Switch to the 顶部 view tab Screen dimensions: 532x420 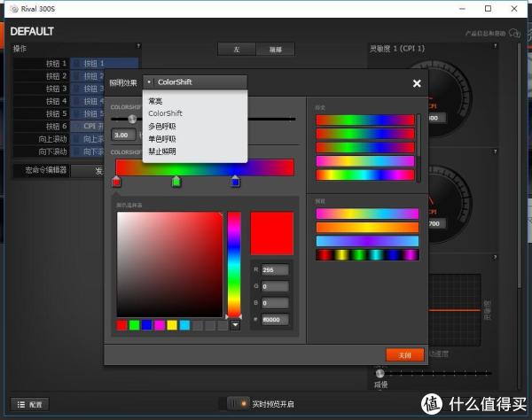coord(275,50)
